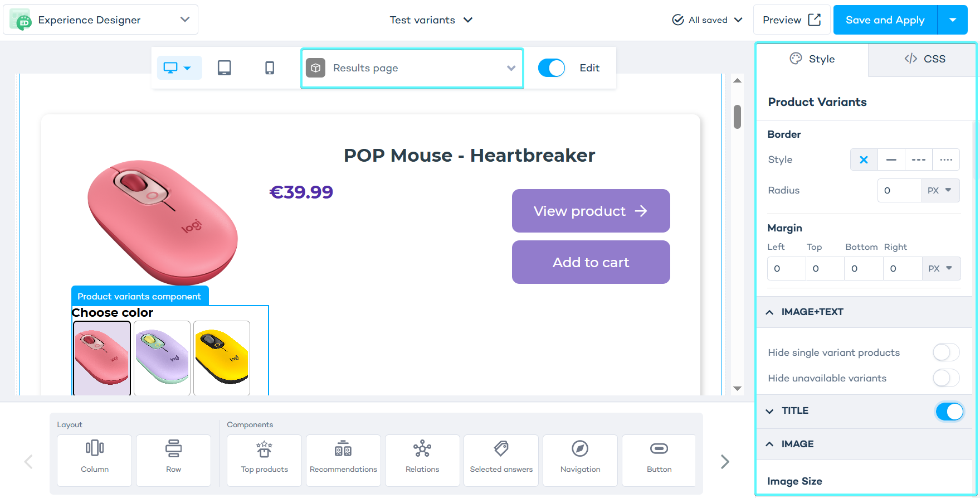980x498 pixels.
Task: Switch to the CSS tab
Action: tap(924, 59)
